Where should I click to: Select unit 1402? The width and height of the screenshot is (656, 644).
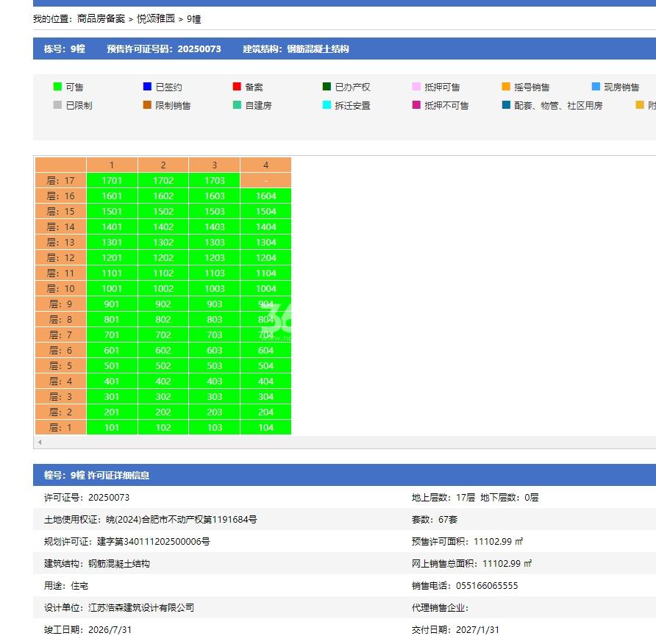[x=163, y=226]
